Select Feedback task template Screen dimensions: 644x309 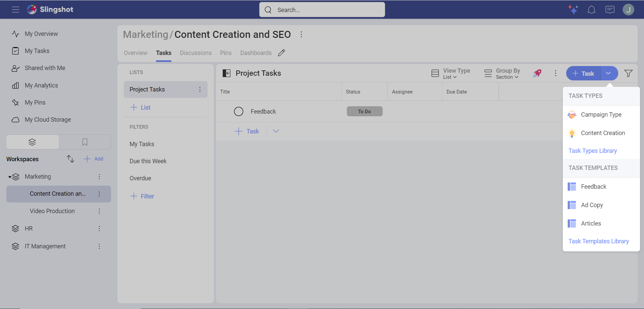point(601,187)
